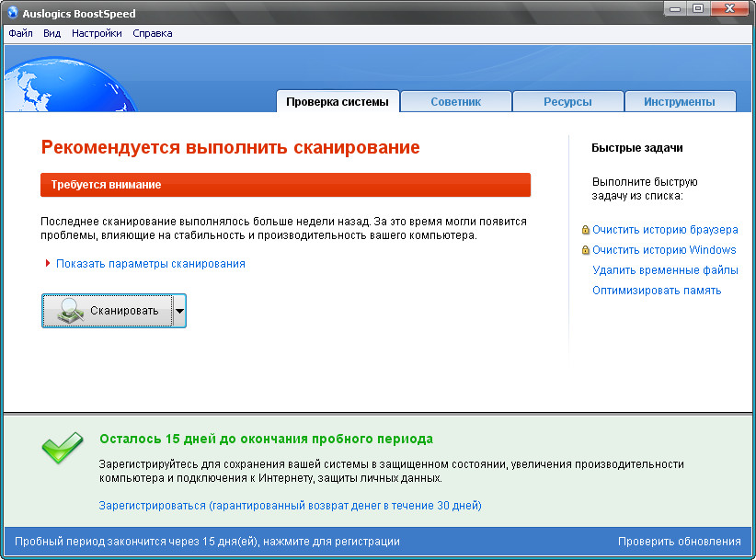This screenshot has height=560, width=756.
Task: Click the green checkmark trial status icon
Action: tap(63, 448)
